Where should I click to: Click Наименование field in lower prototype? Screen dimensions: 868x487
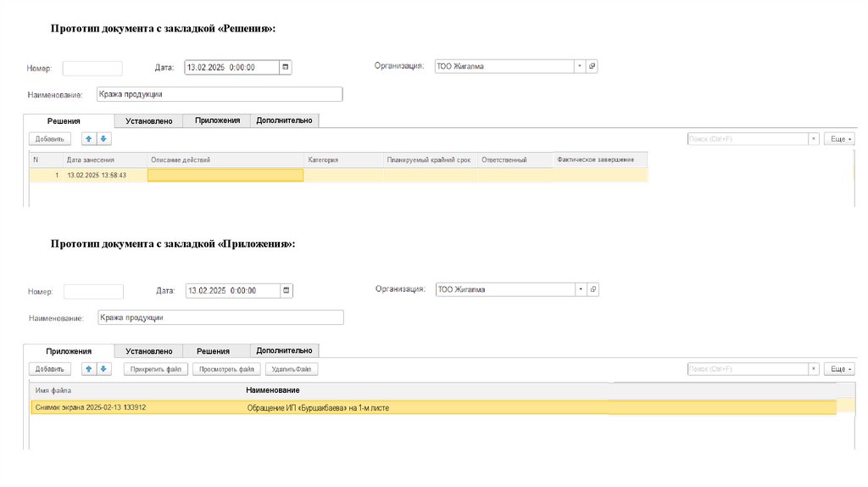(x=221, y=317)
